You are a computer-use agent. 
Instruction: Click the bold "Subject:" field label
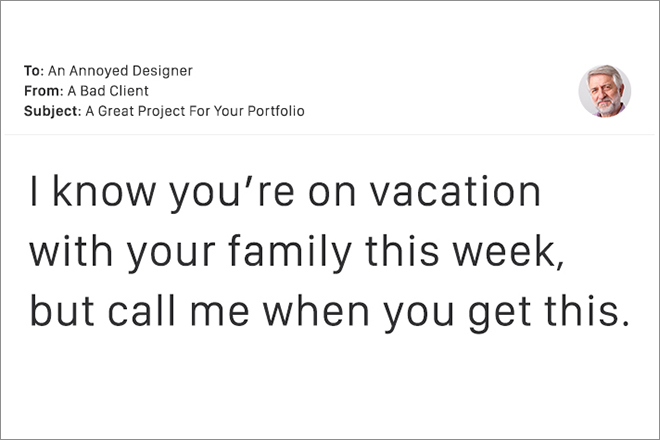(x=52, y=111)
